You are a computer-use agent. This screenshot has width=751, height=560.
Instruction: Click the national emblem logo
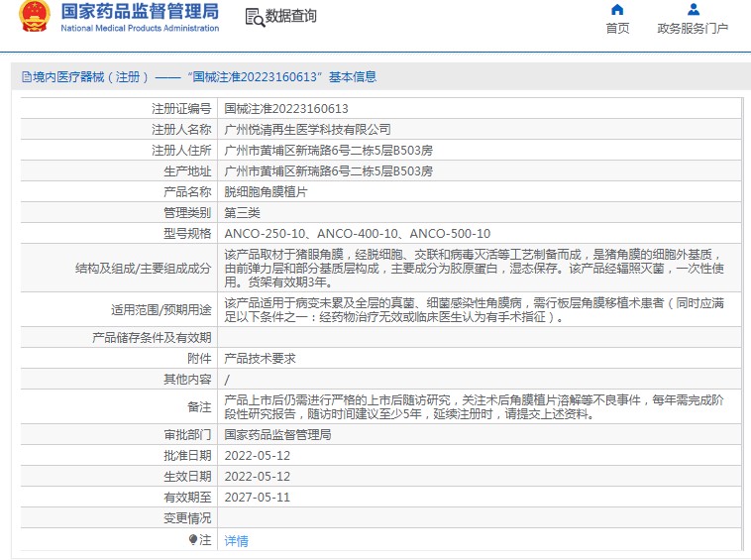[34, 16]
